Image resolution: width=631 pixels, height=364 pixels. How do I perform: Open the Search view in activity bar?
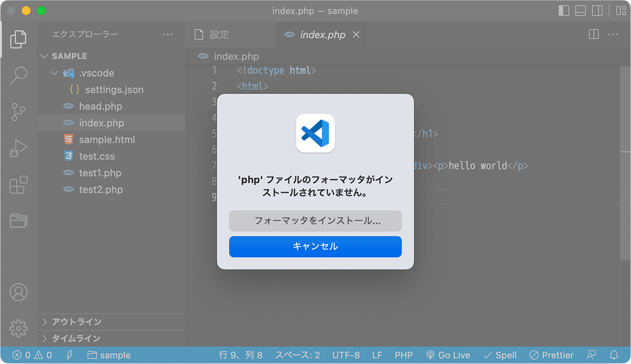(x=18, y=76)
